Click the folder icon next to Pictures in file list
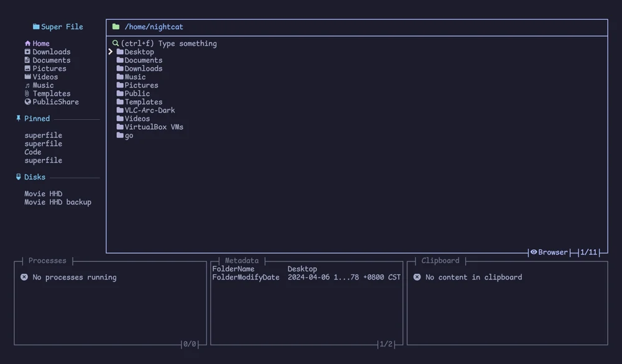This screenshot has height=364, width=622. tap(120, 84)
